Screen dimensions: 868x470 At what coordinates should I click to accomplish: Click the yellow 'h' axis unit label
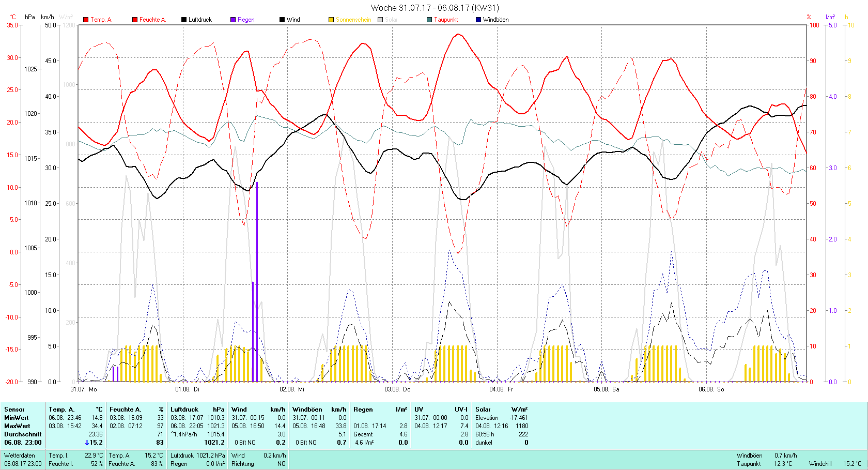[x=846, y=17]
